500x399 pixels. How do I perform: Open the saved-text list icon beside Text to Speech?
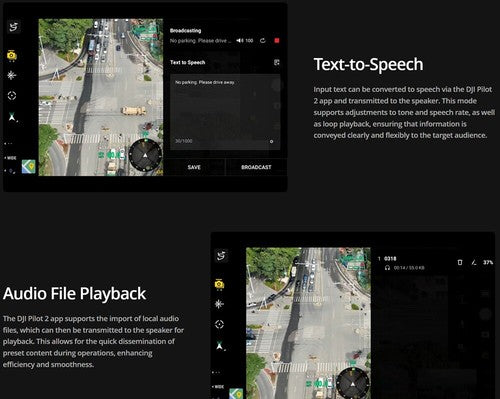(x=277, y=62)
